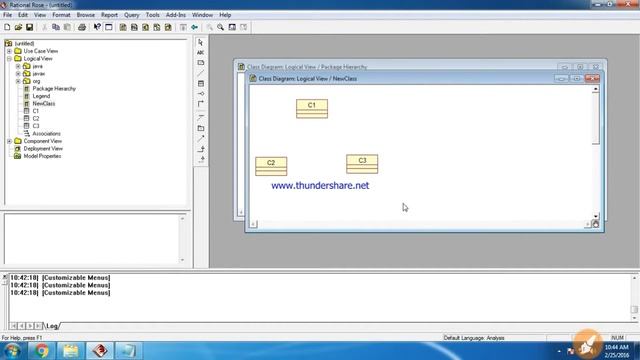Select Package Hierarchy diagram in the browser tree
Screen dimensions: 640x360
[54, 89]
